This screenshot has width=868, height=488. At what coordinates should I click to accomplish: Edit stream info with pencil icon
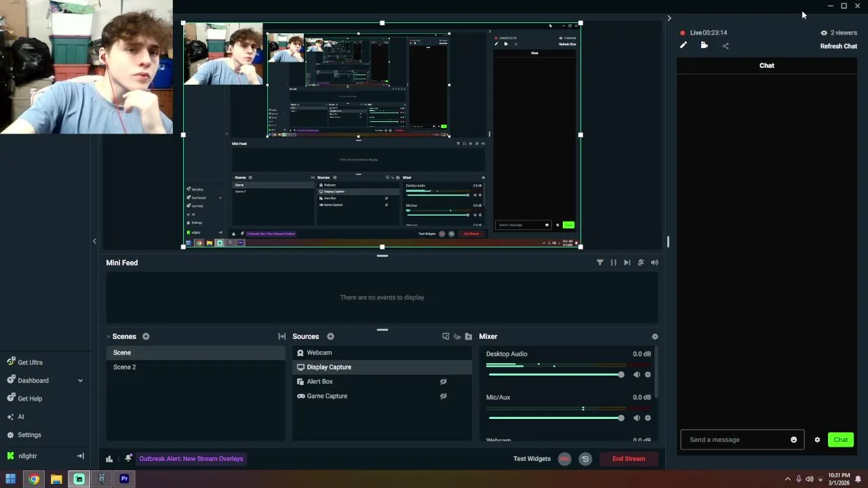[684, 45]
